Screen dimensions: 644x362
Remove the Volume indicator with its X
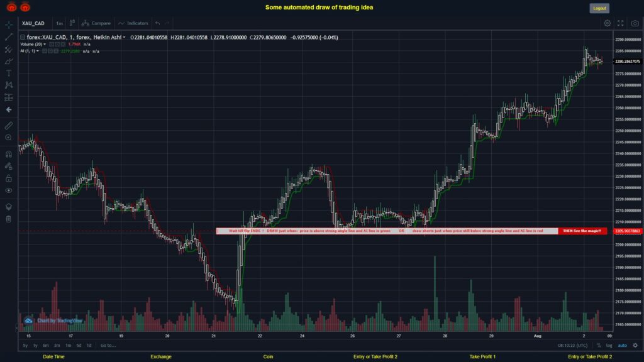63,45
